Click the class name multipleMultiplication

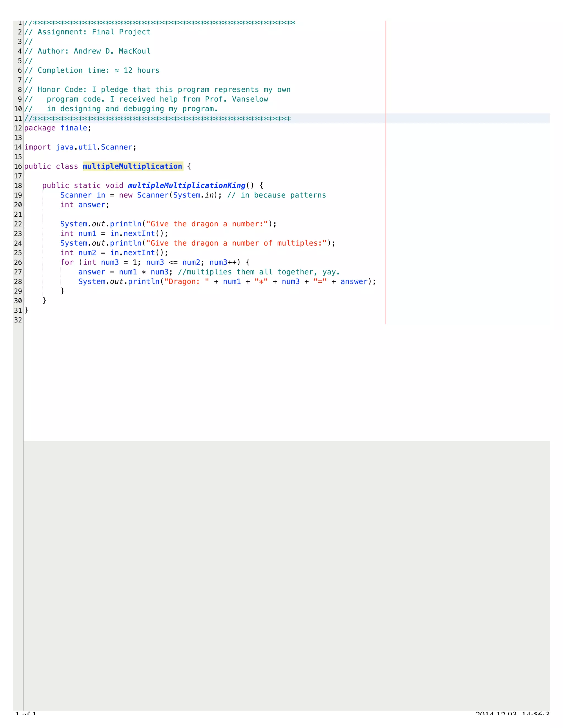pyautogui.click(x=133, y=166)
